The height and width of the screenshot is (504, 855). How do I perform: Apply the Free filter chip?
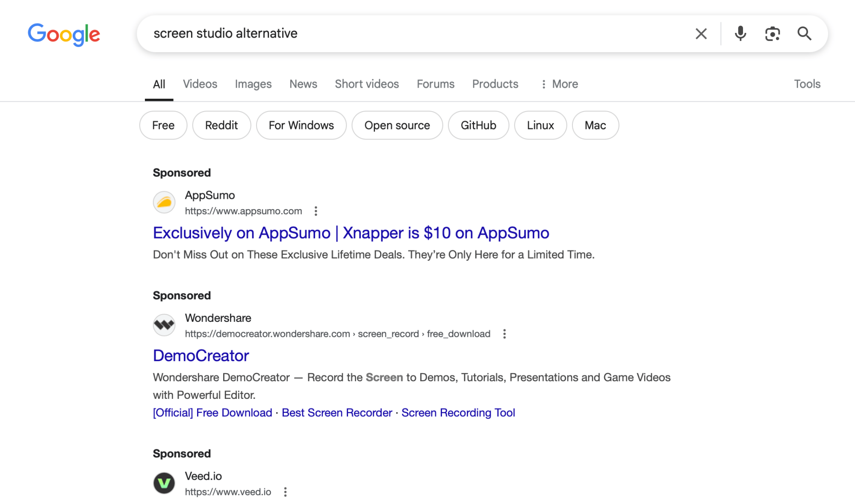coord(163,125)
